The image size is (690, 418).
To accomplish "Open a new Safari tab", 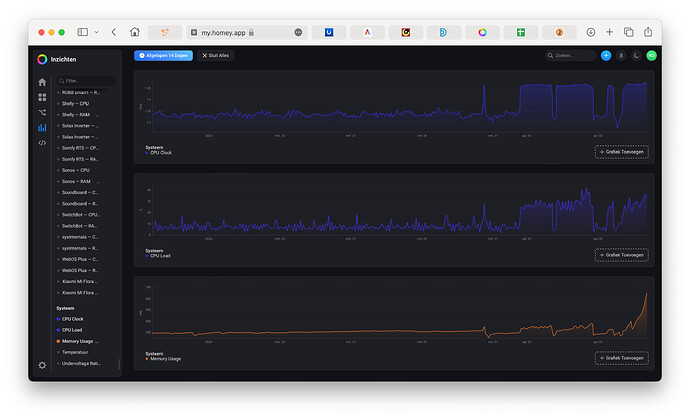I will [x=609, y=32].
